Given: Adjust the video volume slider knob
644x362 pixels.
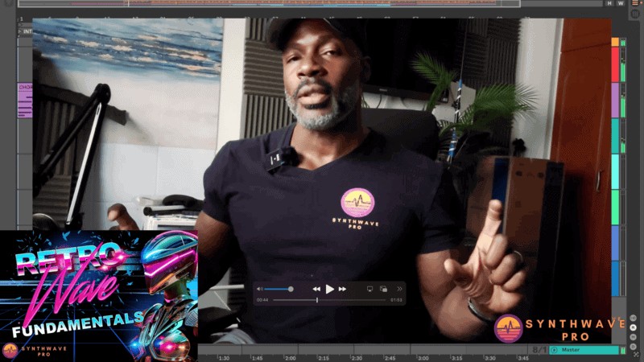Looking at the screenshot, I should (291, 290).
